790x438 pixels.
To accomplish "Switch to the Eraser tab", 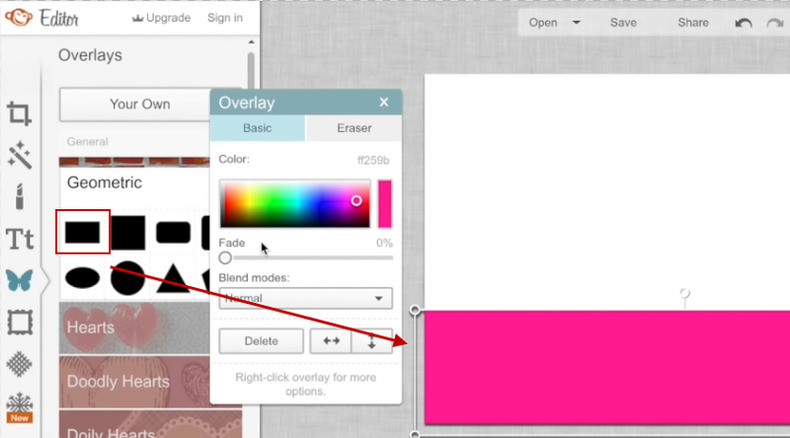I will point(354,128).
